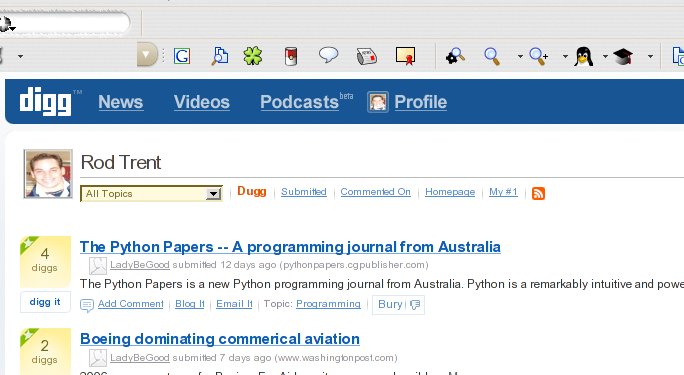The height and width of the screenshot is (375, 684).
Task: Click the Google G toolbar icon
Action: (x=182, y=56)
